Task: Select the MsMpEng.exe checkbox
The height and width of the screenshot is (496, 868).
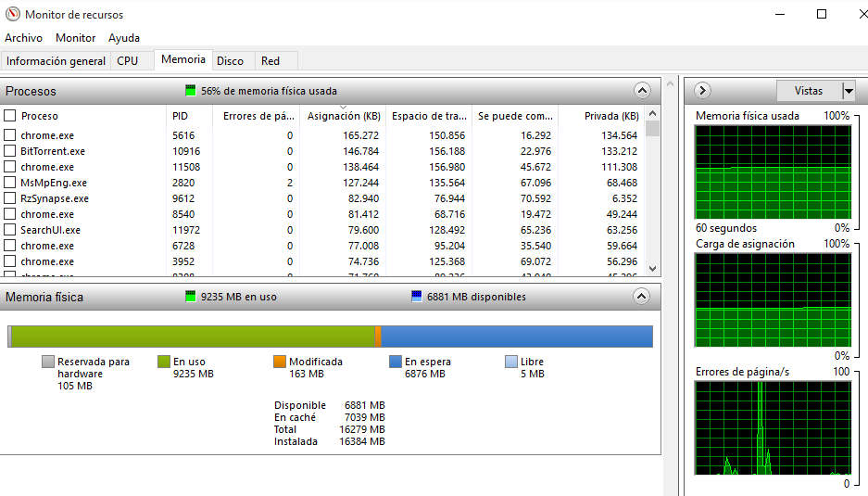Action: (10, 183)
